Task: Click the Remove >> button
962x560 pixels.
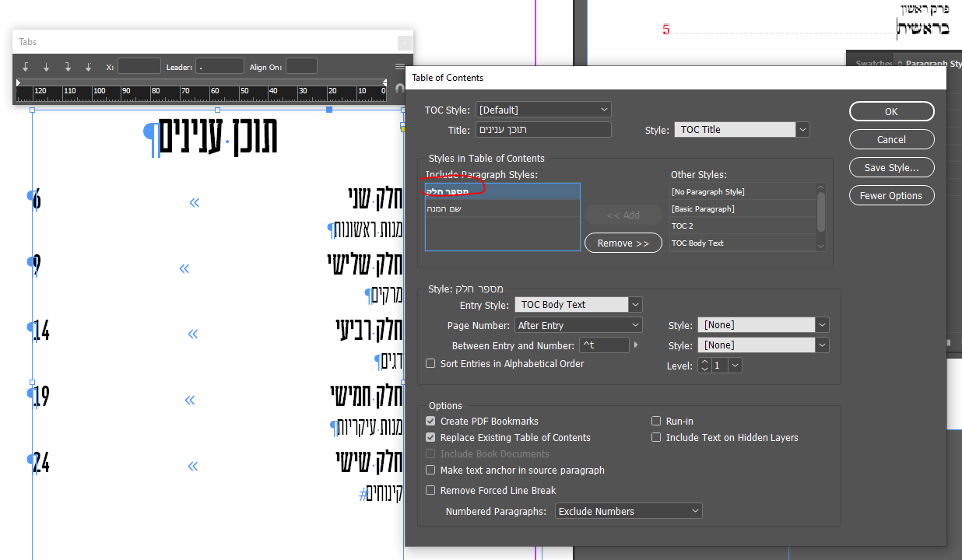Action: coord(623,243)
